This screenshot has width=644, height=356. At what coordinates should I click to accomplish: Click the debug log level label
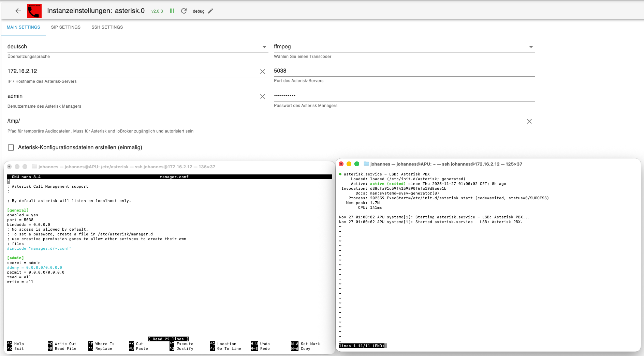pyautogui.click(x=199, y=11)
